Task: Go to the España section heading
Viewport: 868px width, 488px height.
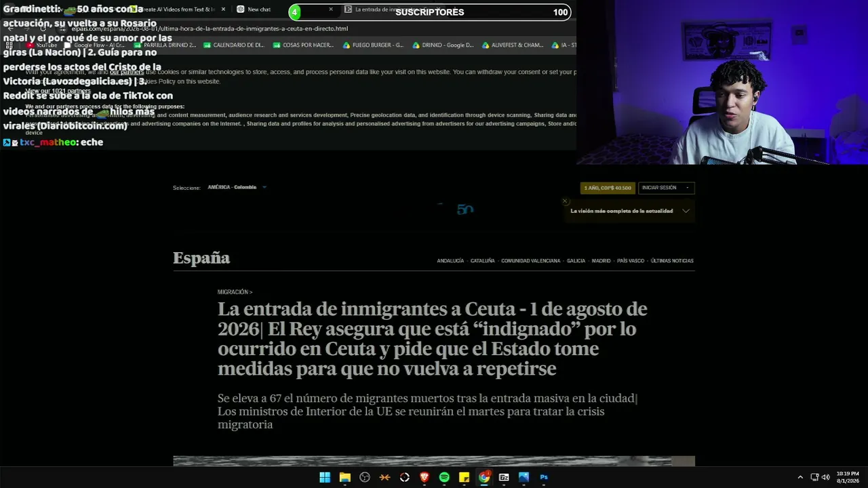Action: (x=201, y=258)
